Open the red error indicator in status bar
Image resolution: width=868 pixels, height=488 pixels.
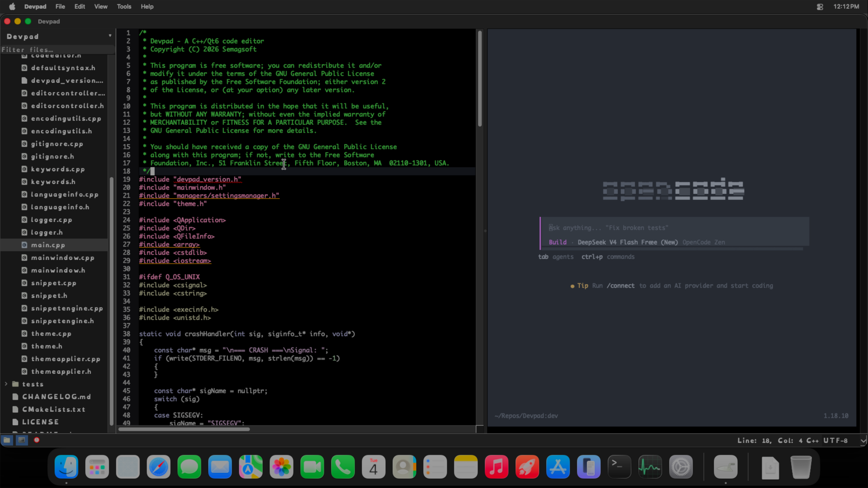[x=37, y=440]
